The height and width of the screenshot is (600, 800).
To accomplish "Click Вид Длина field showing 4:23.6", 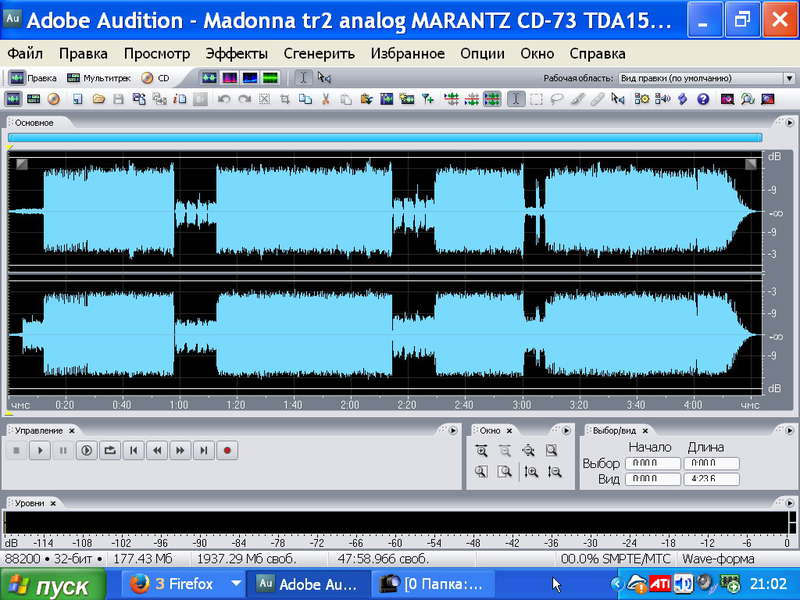I will click(711, 479).
